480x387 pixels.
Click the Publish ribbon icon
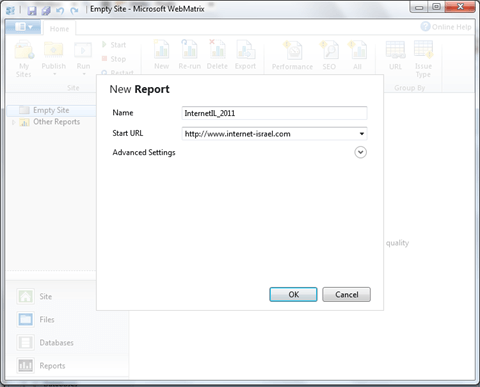pyautogui.click(x=54, y=51)
